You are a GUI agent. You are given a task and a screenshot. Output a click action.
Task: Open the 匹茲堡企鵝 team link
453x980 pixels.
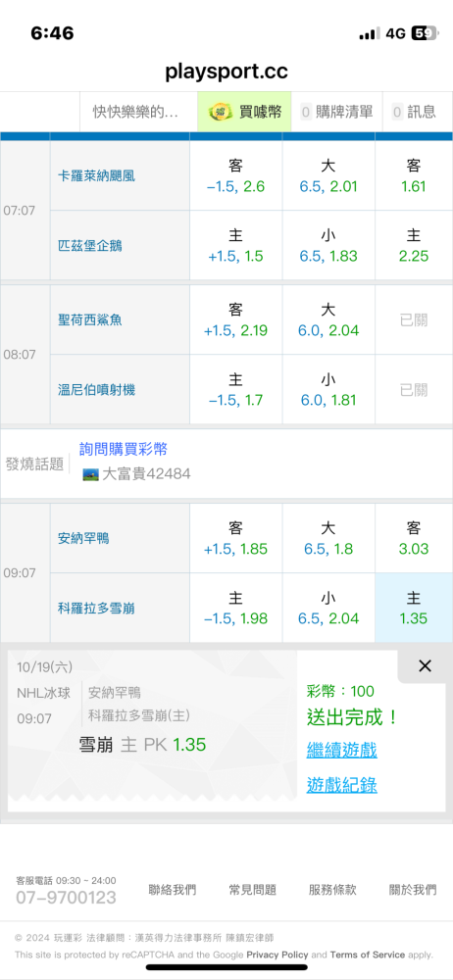pyautogui.click(x=89, y=246)
